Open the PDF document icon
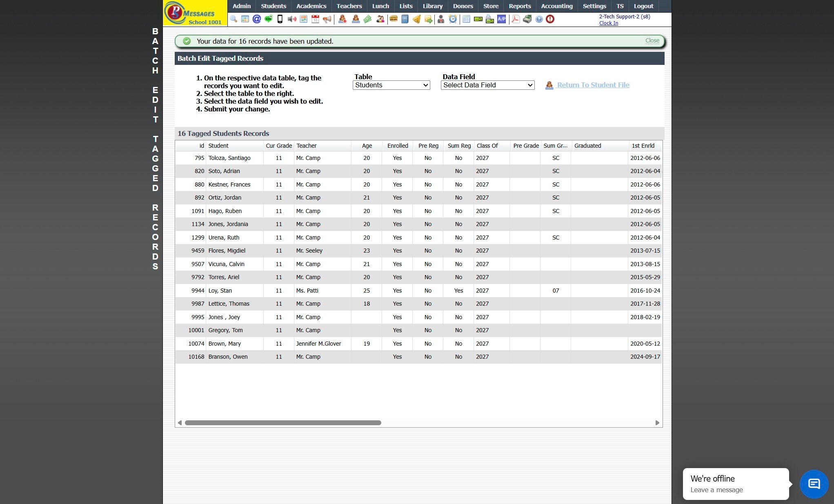Viewport: 834px width, 504px height. [516, 19]
